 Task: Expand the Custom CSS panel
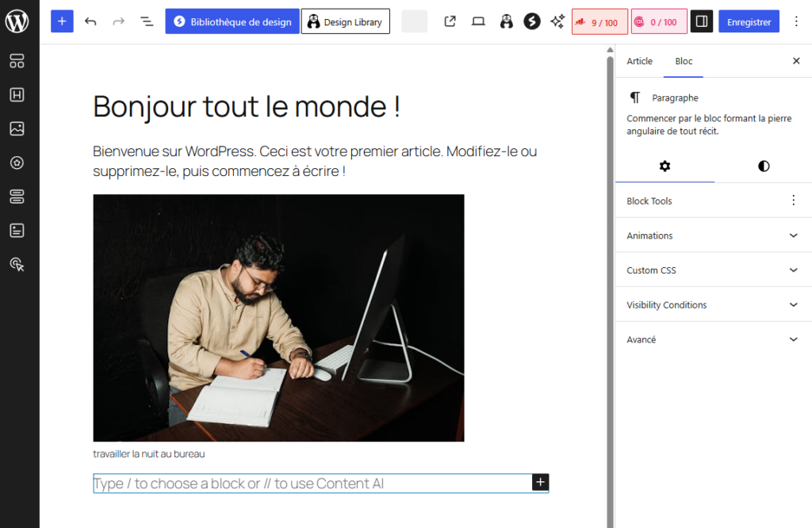(x=714, y=270)
